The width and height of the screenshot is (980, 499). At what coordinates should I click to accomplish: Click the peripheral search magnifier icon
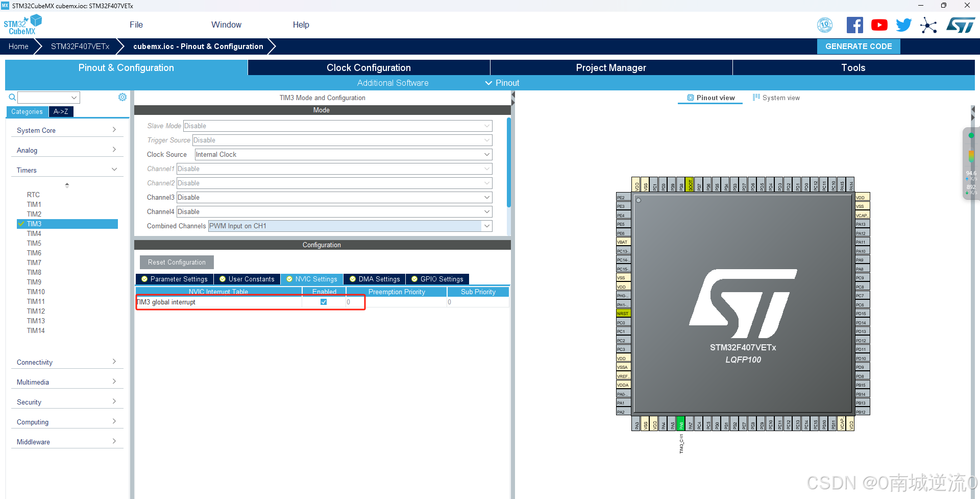click(12, 97)
